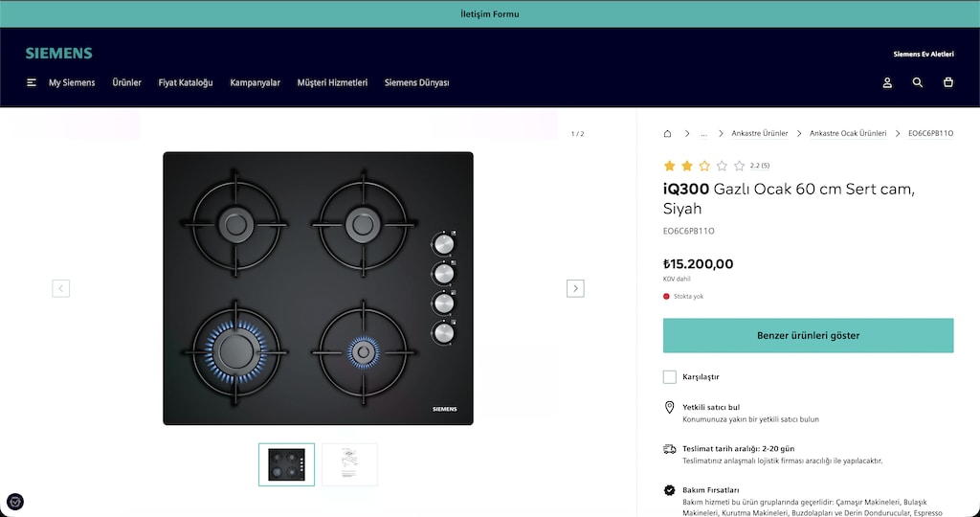This screenshot has height=517, width=980.
Task: Click the Bakım Fırsatları heading
Action: (711, 490)
